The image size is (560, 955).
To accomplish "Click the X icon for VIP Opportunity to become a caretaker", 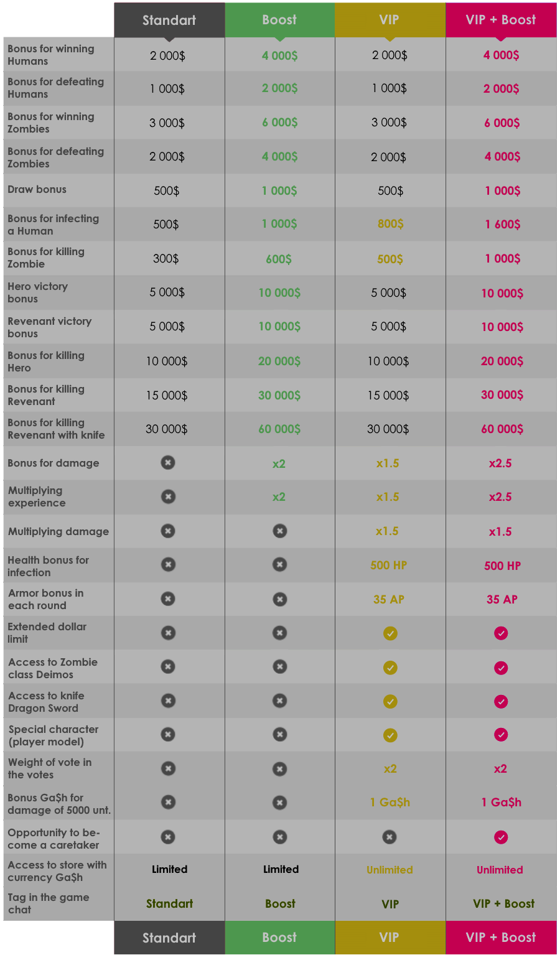I will click(x=390, y=837).
